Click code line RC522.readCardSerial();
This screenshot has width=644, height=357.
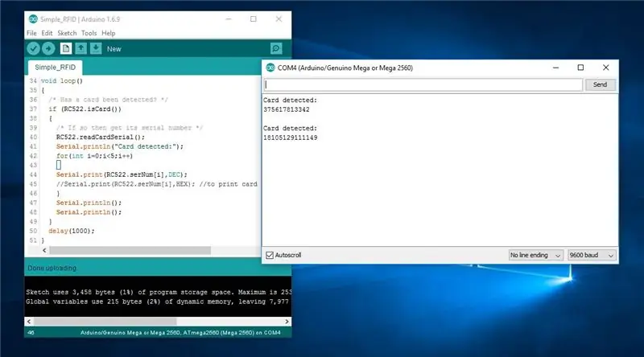point(100,137)
